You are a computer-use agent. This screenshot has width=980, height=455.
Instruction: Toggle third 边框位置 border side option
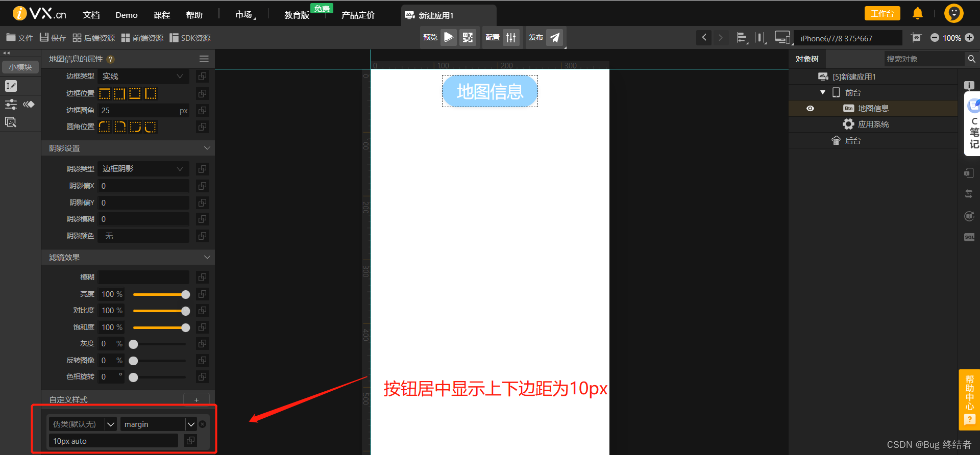pos(135,93)
